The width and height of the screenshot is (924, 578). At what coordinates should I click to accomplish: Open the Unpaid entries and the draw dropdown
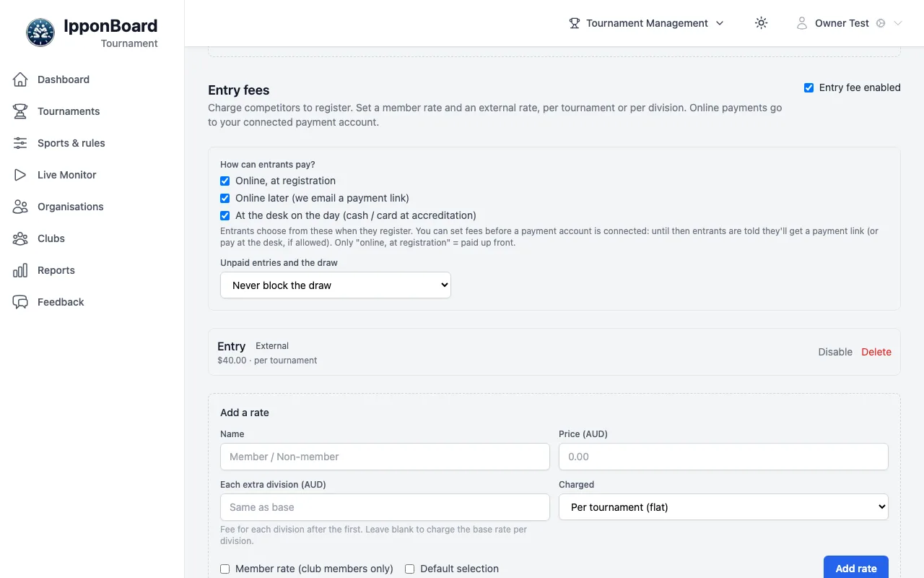[x=336, y=285]
